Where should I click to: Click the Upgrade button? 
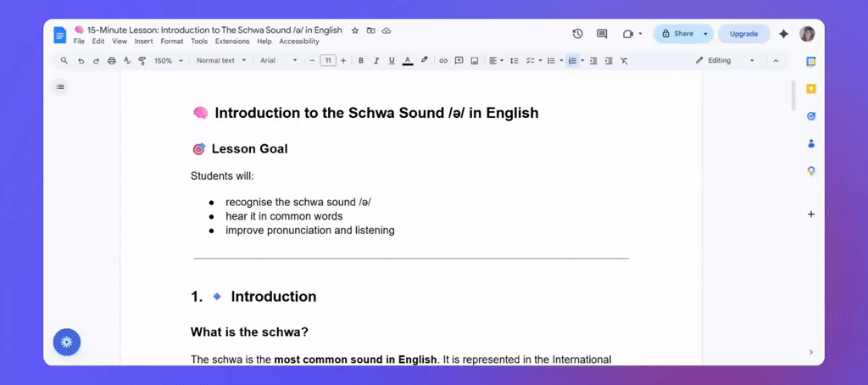pos(743,34)
